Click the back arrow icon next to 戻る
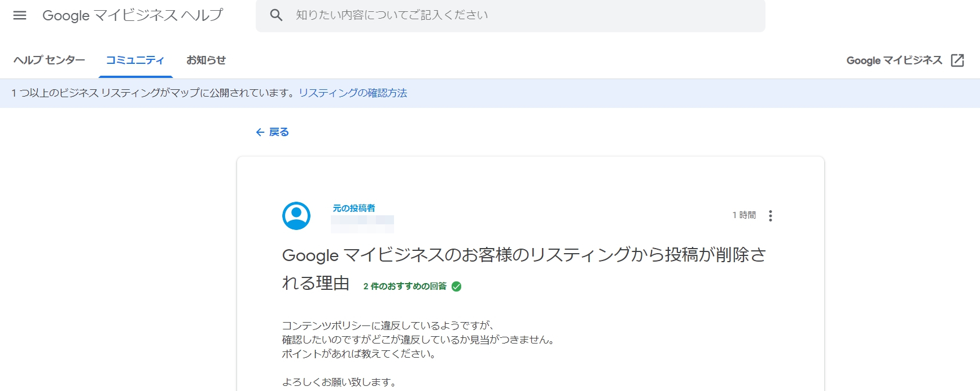Screen dimensions: 980x391 pyautogui.click(x=260, y=132)
